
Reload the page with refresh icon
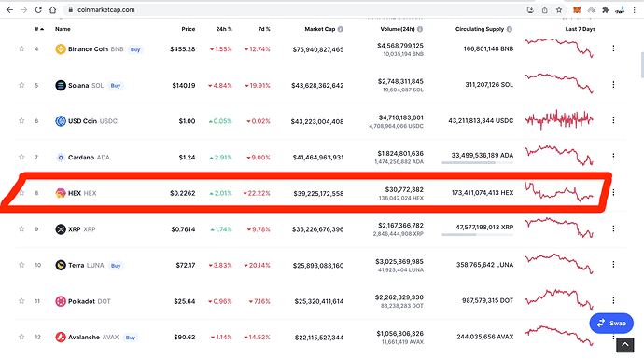(38, 10)
